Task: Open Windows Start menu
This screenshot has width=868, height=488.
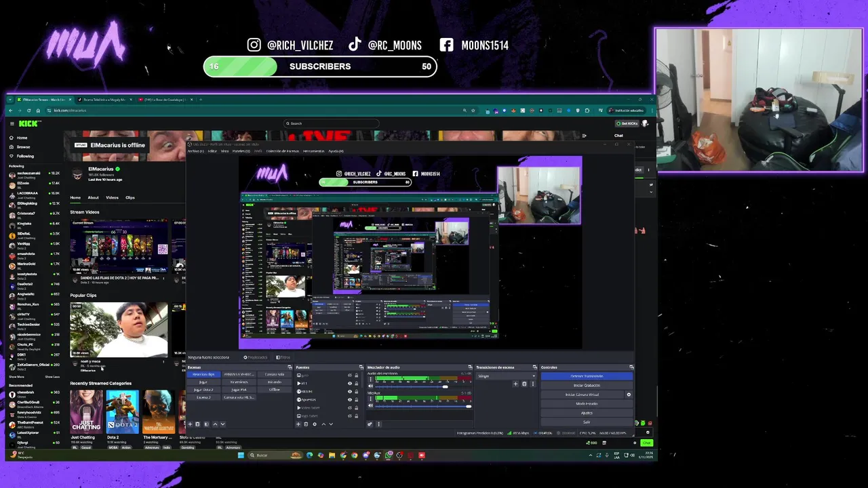Action: click(240, 455)
